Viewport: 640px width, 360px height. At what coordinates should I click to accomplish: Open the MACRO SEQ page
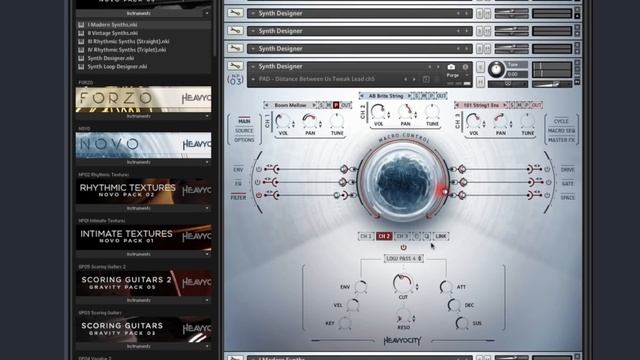click(561, 131)
